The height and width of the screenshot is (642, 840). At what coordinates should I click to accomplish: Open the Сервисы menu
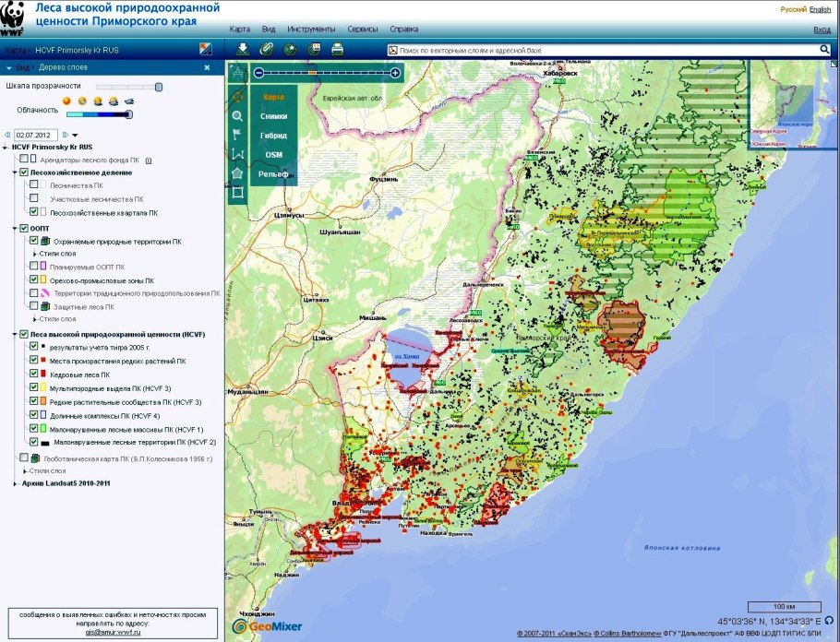361,30
